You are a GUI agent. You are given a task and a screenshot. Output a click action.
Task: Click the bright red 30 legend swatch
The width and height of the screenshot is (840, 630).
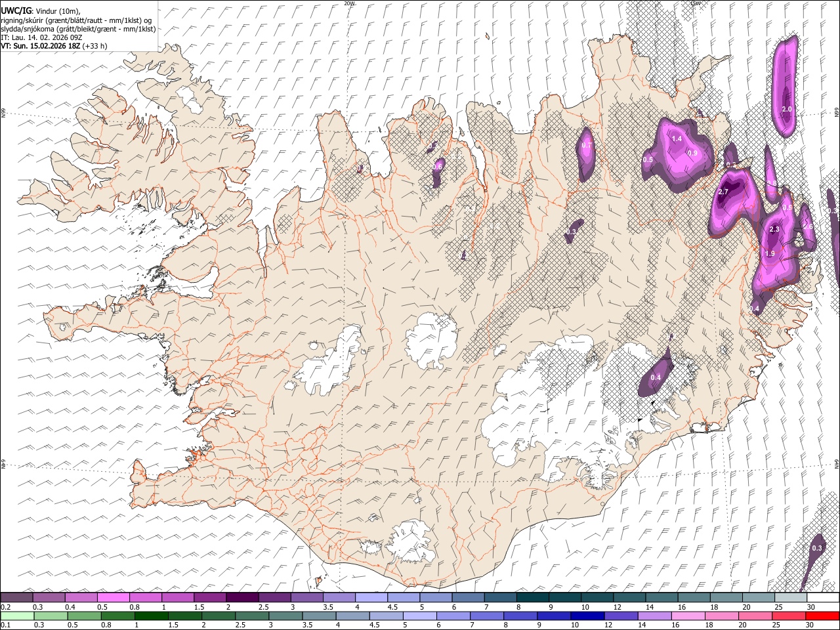pos(823,616)
